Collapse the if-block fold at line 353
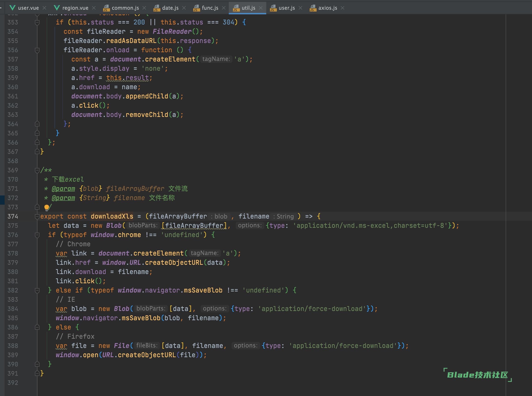This screenshot has height=396, width=532. click(37, 23)
